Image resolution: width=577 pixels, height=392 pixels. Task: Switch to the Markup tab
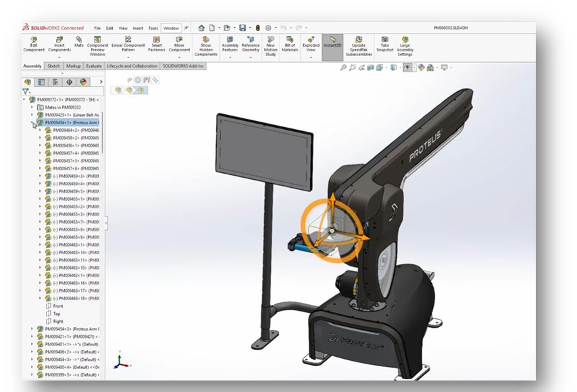(x=73, y=66)
